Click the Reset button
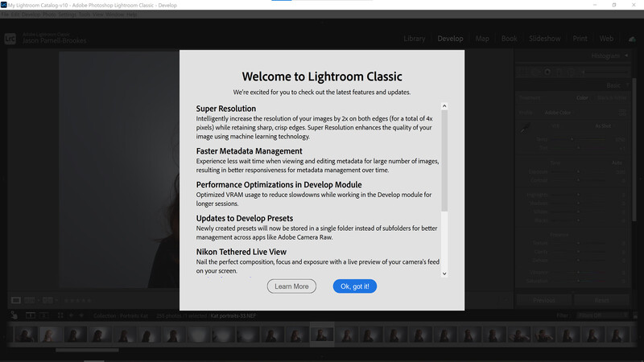 601,300
